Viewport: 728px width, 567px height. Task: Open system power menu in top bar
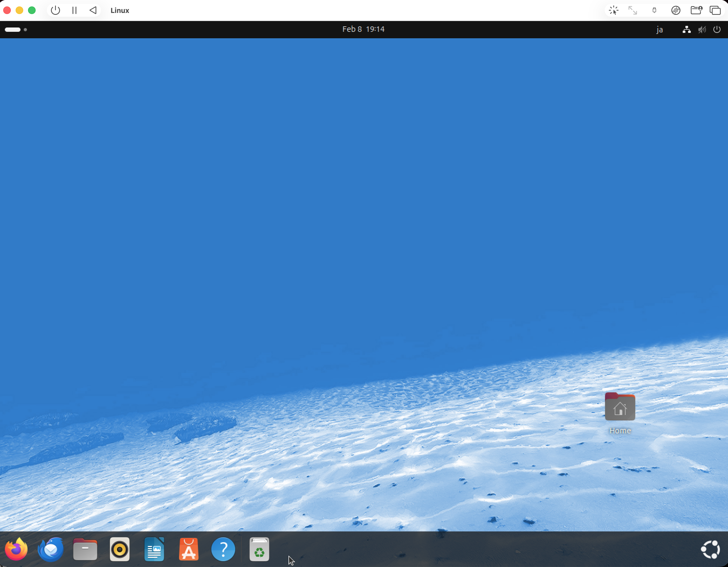pos(717,30)
